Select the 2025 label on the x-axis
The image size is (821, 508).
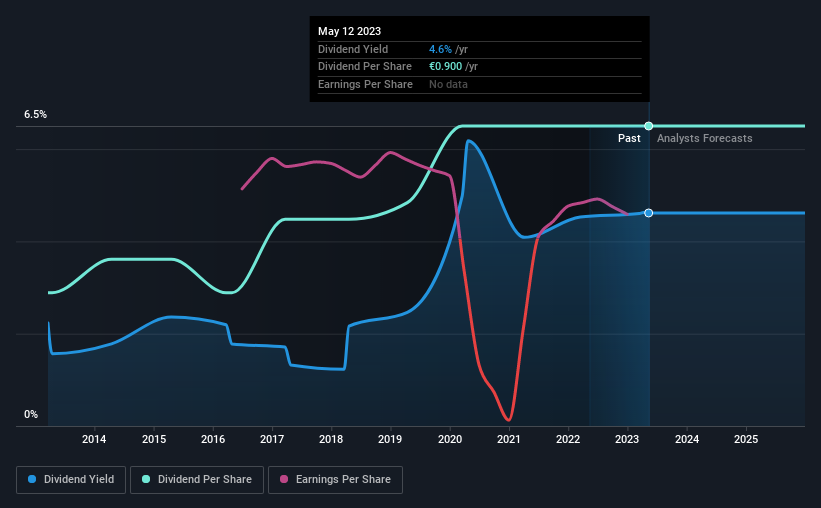point(746,439)
